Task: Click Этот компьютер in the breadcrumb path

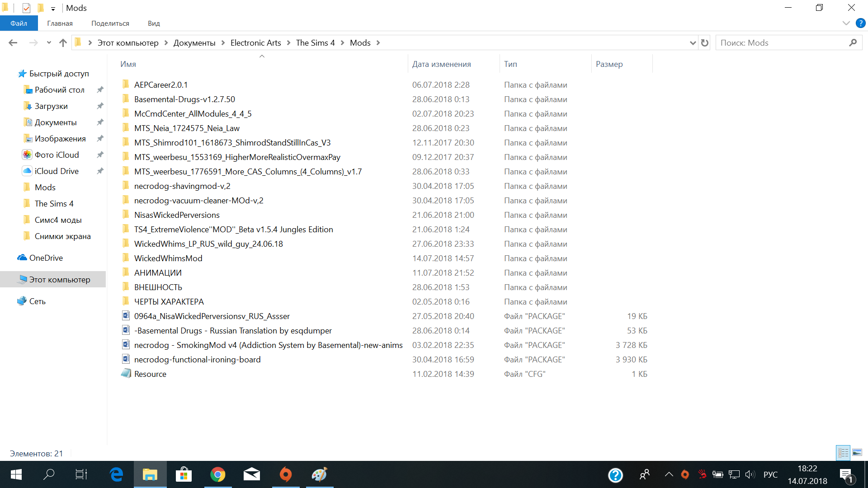Action: point(128,43)
